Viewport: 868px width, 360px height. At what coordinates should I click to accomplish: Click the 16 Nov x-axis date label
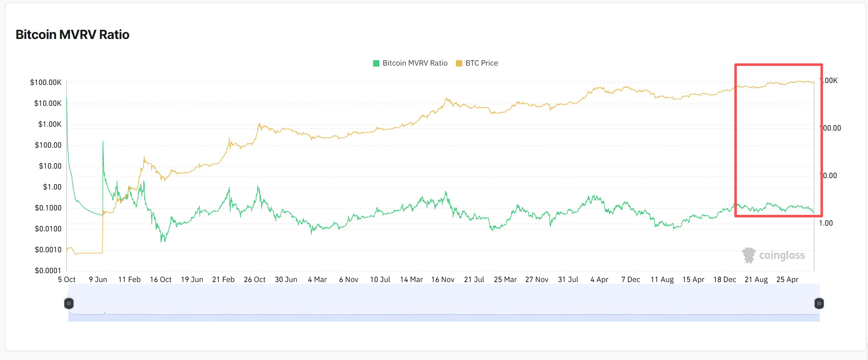443,280
